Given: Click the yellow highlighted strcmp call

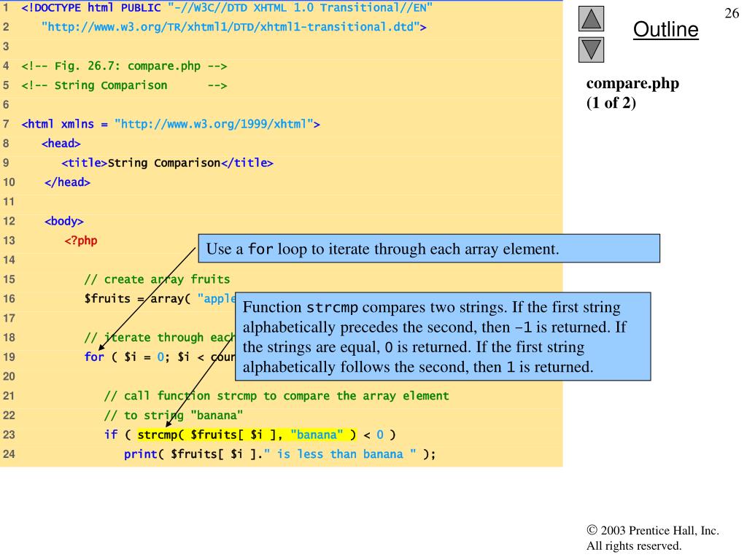Looking at the screenshot, I should 244,436.
